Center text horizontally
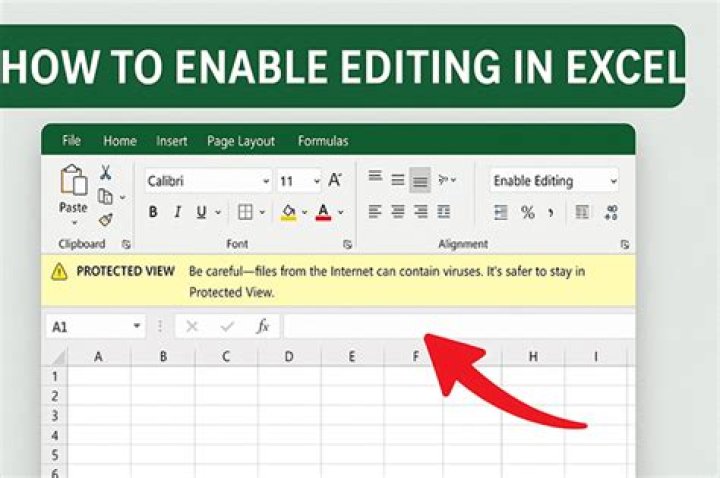720x478 pixels. pos(398,212)
